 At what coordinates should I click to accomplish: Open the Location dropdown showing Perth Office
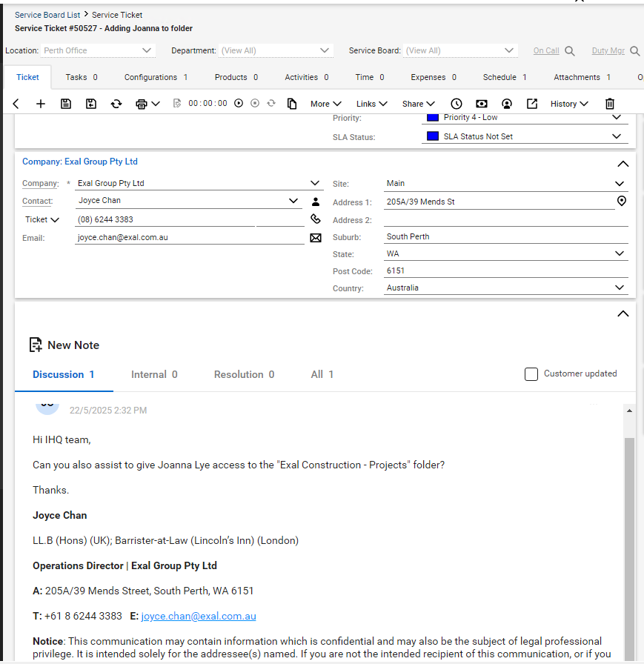tap(99, 50)
